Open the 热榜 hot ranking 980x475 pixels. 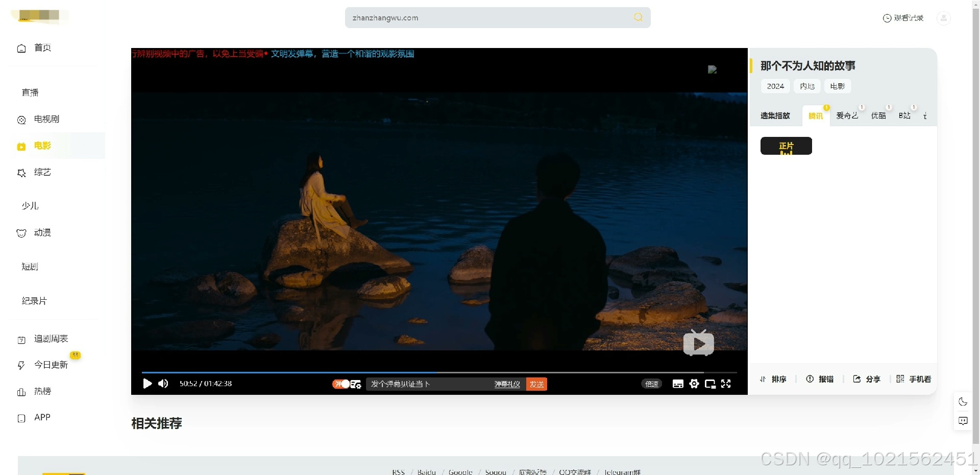[x=42, y=391]
